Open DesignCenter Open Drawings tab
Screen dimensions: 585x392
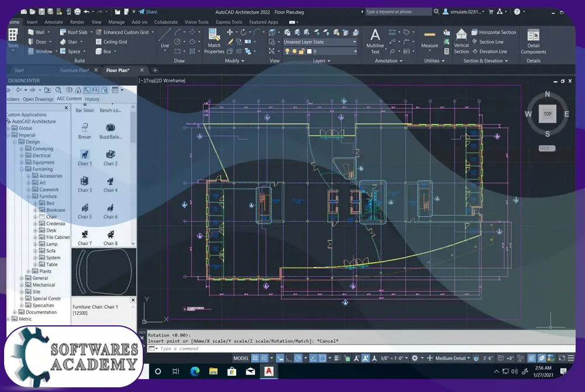coord(38,99)
